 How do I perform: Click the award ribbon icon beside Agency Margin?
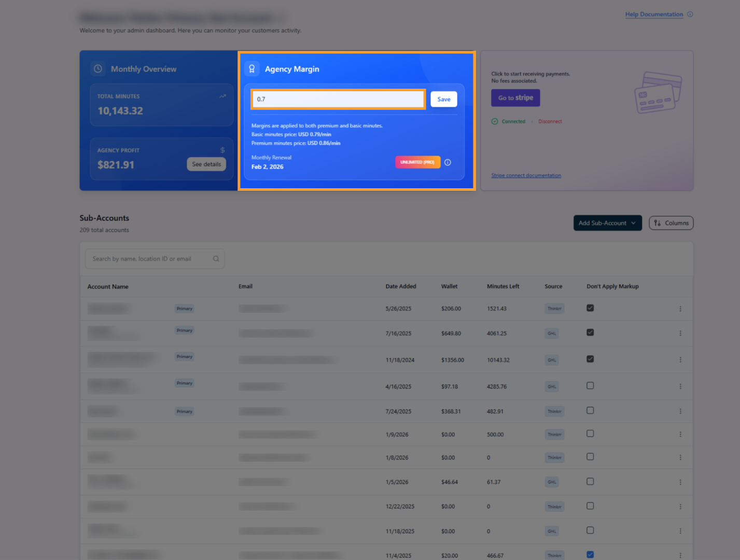[252, 68]
